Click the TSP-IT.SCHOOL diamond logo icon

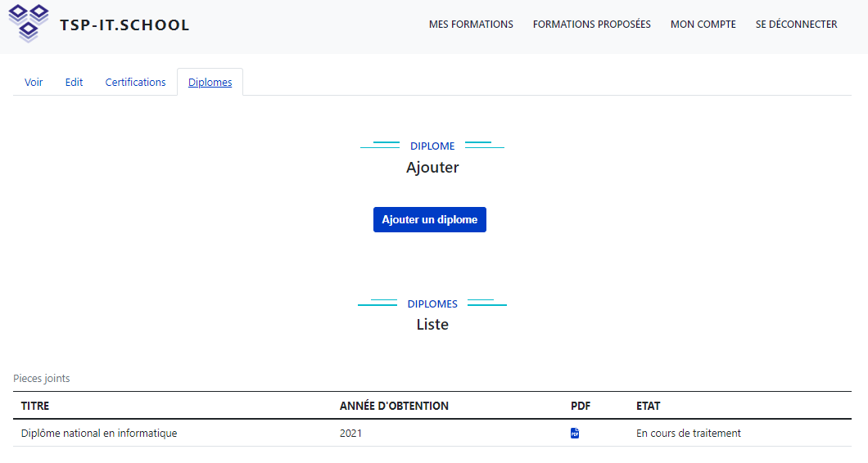[x=28, y=23]
